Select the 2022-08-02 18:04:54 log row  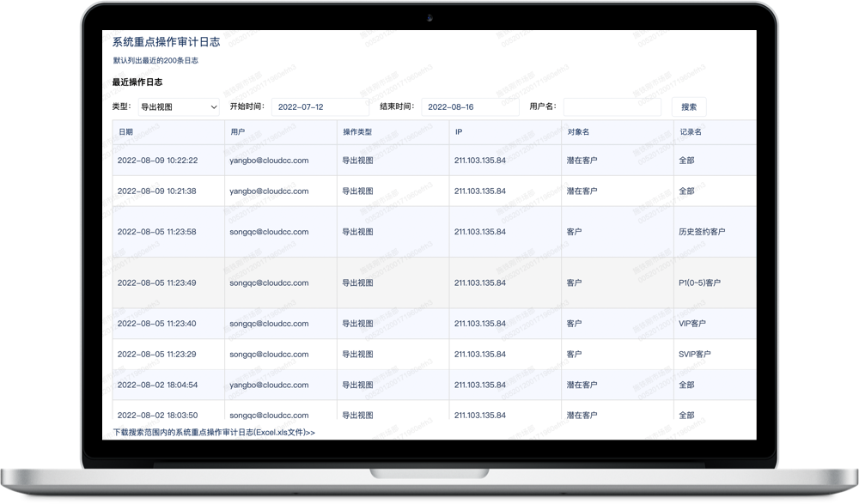pos(157,385)
